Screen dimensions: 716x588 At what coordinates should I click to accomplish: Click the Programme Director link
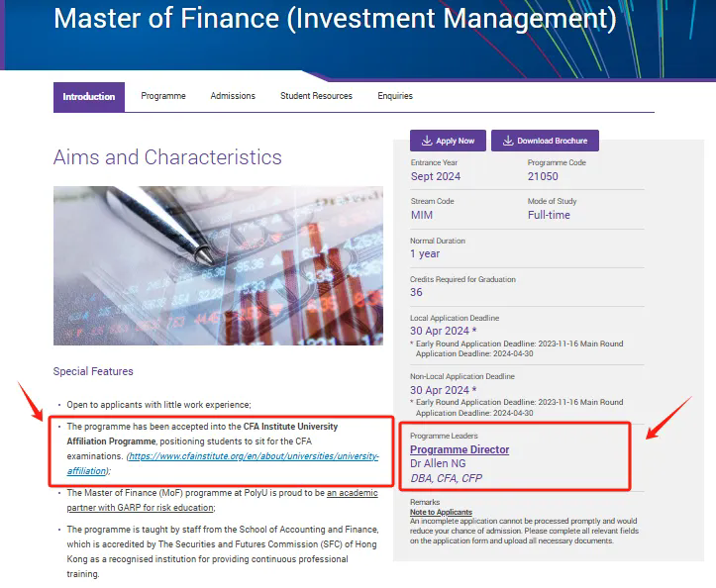point(460,449)
